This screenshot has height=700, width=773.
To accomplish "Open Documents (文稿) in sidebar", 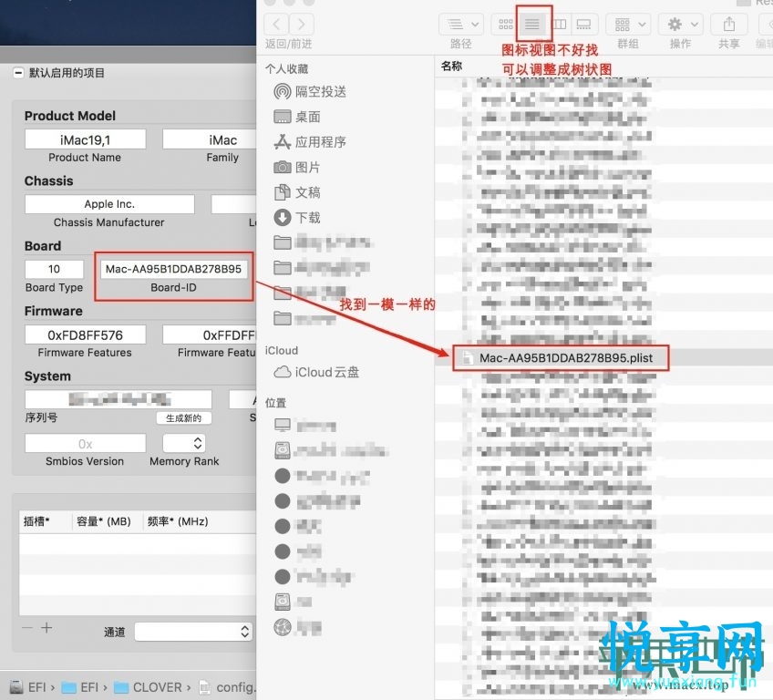I will 297,192.
